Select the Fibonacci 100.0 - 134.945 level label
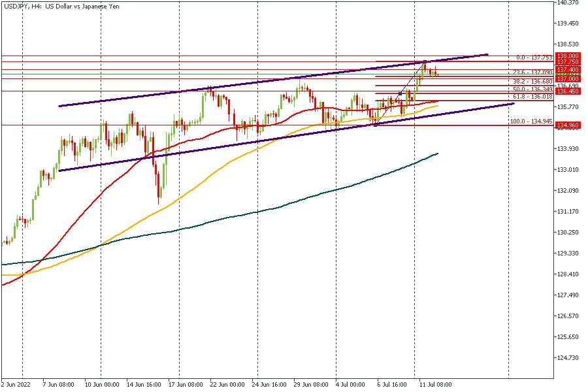This screenshot has width=588, height=392. [x=533, y=121]
